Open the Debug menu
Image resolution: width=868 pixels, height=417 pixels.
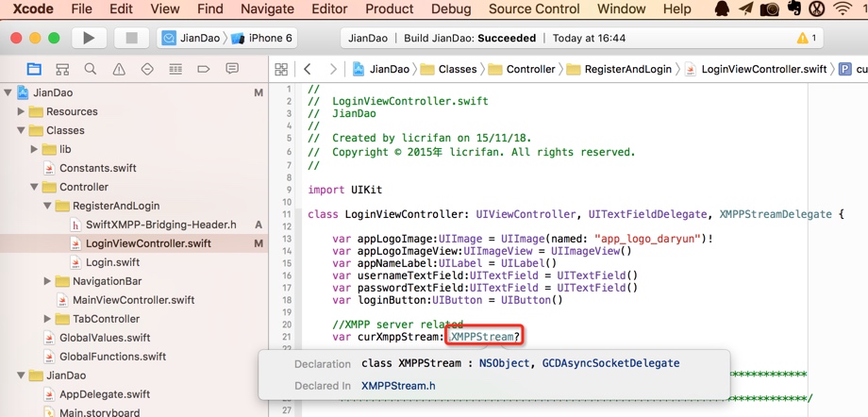(451, 8)
